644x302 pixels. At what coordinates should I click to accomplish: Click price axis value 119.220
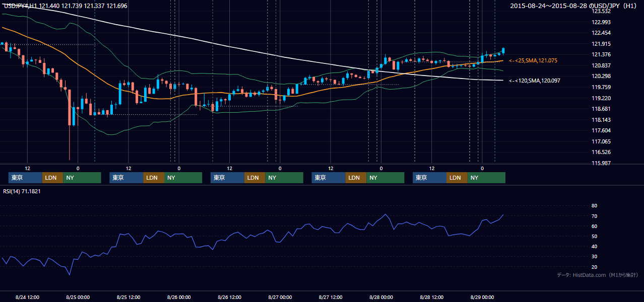pyautogui.click(x=601, y=98)
